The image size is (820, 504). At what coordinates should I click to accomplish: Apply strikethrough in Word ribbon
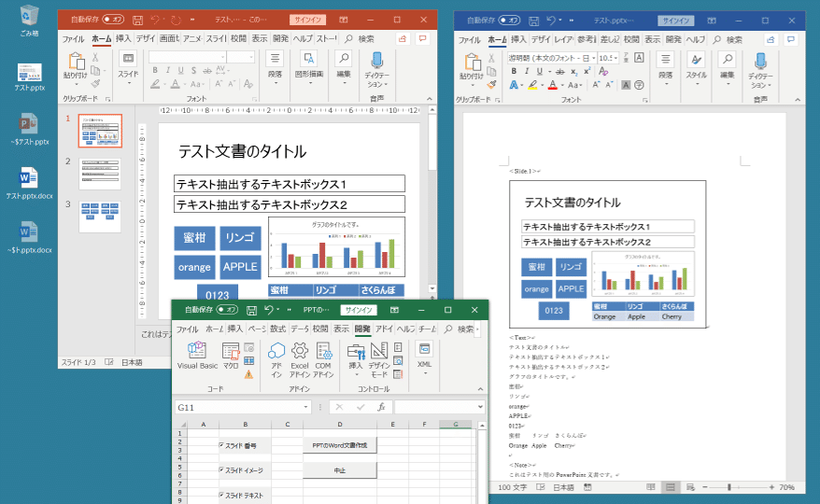click(560, 72)
